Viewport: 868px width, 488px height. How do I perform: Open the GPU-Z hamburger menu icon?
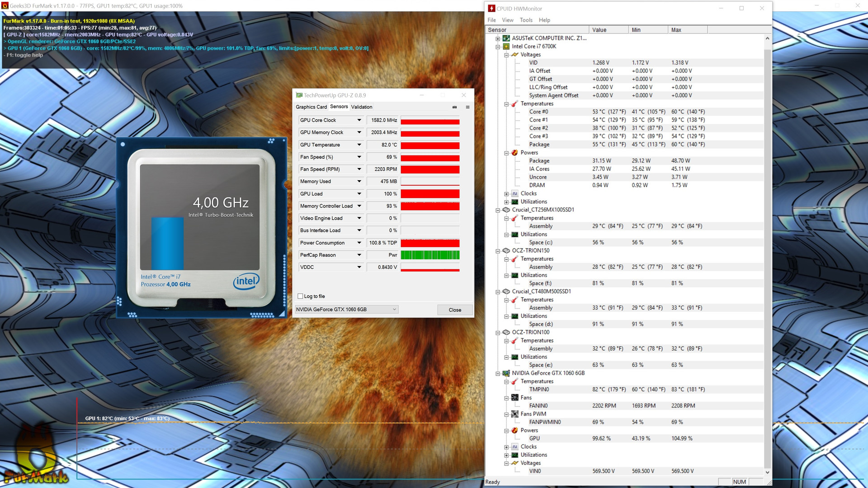tap(467, 107)
